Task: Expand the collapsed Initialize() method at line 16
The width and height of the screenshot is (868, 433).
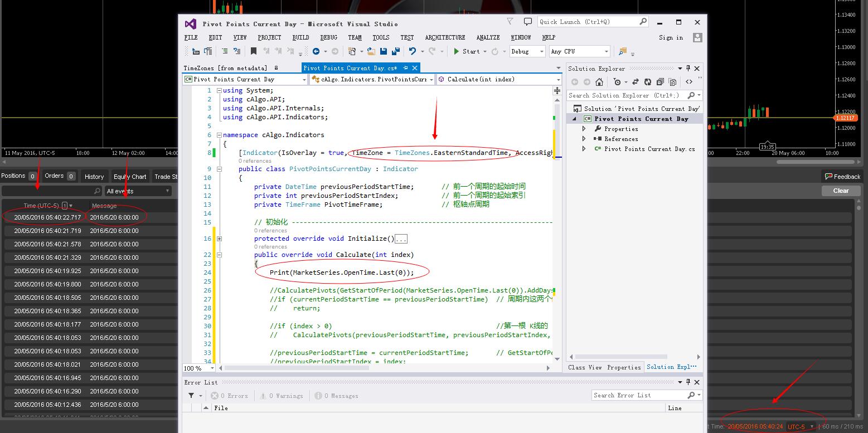Action: pyautogui.click(x=219, y=239)
